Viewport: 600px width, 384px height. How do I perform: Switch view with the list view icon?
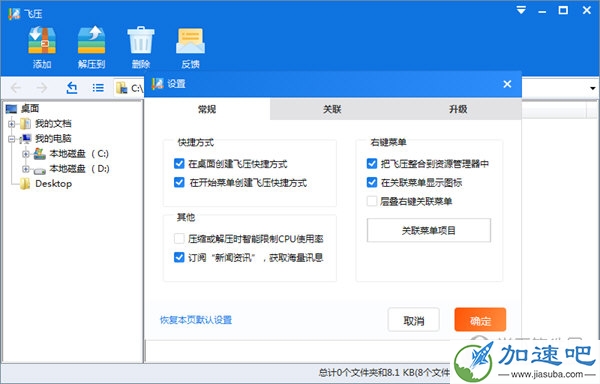98,88
